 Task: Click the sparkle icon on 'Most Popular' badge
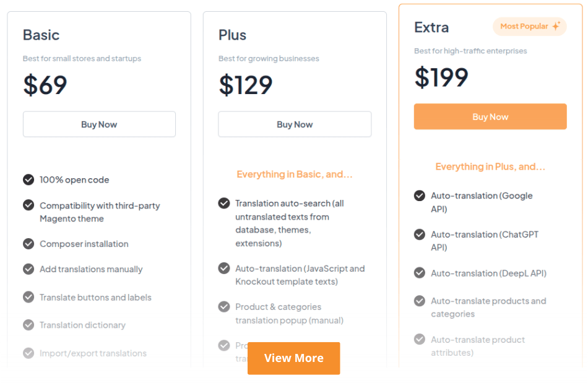click(556, 26)
